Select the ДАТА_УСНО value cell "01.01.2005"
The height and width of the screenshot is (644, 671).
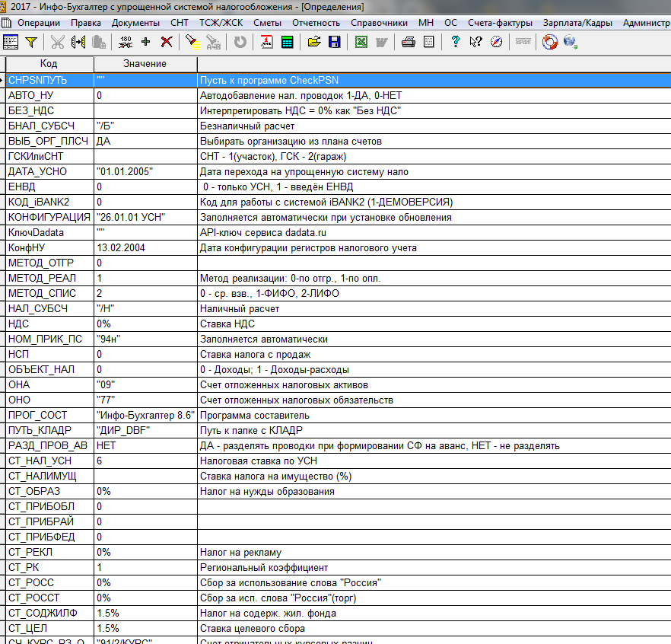click(145, 172)
